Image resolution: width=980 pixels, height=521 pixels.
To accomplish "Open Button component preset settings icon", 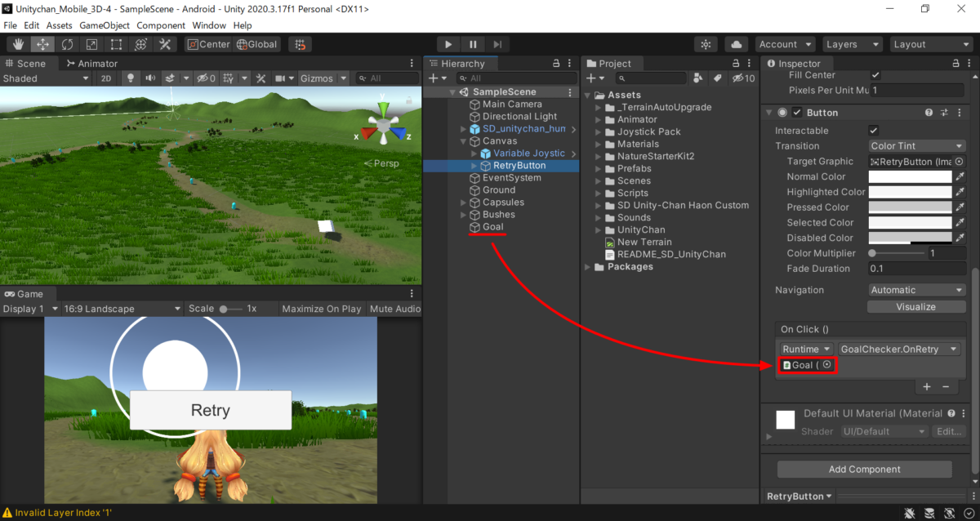I will click(x=945, y=113).
